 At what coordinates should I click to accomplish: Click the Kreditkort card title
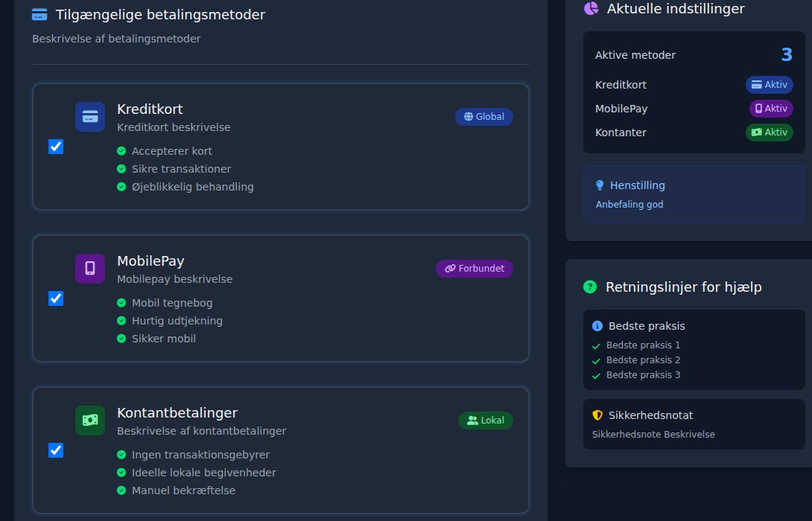(x=150, y=109)
